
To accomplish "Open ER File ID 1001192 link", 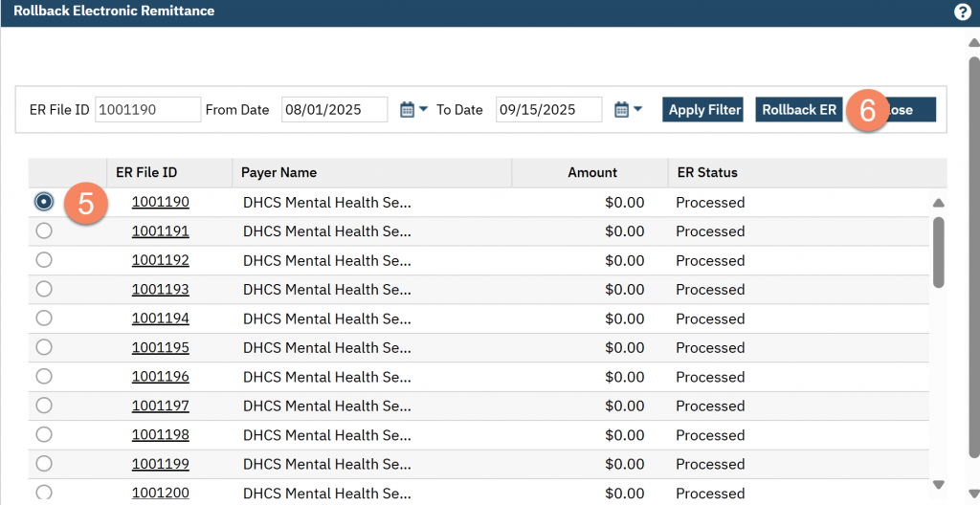I will (160, 260).
